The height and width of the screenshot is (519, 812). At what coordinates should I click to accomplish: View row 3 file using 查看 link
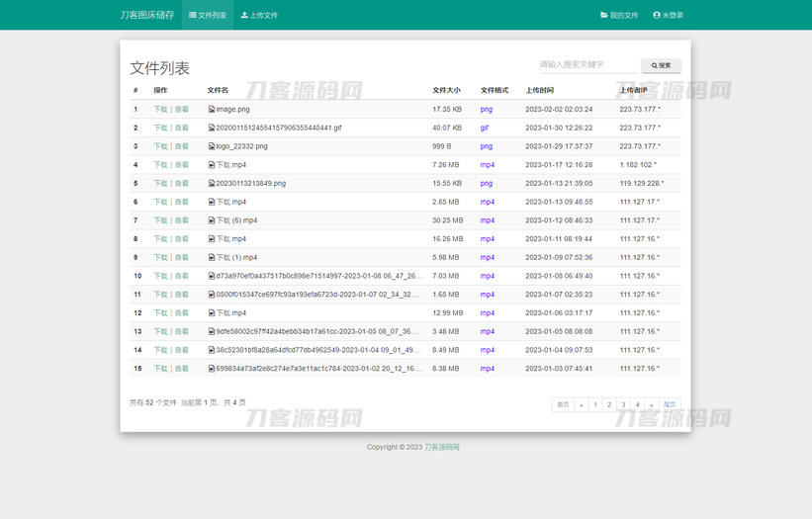[182, 146]
